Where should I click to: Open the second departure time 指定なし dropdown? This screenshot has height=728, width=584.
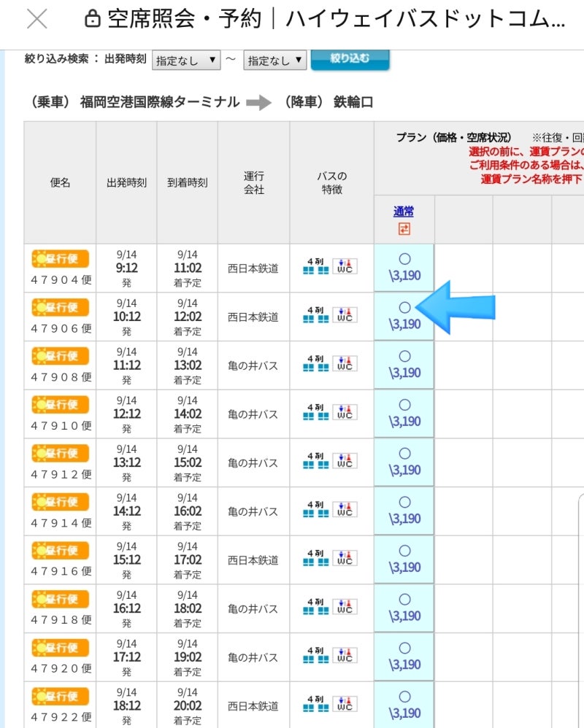click(274, 61)
